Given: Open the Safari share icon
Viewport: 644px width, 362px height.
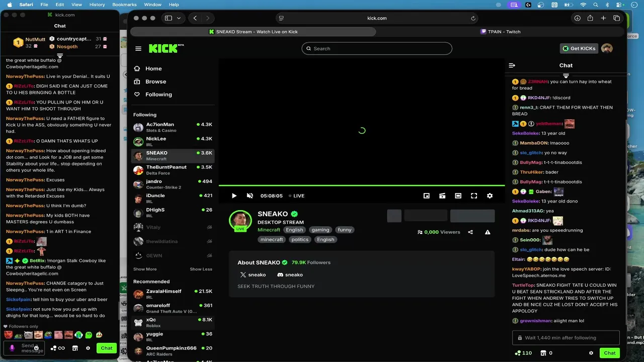Looking at the screenshot, I should [x=591, y=18].
